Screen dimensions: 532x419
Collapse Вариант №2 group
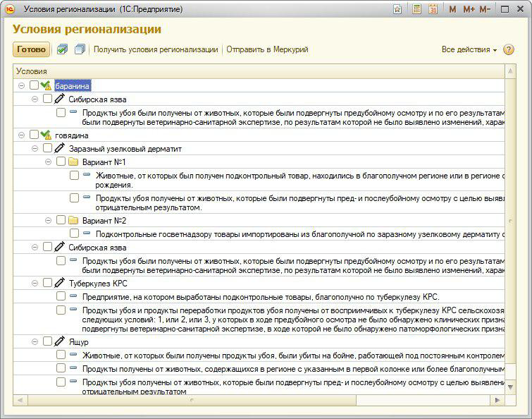(48, 221)
